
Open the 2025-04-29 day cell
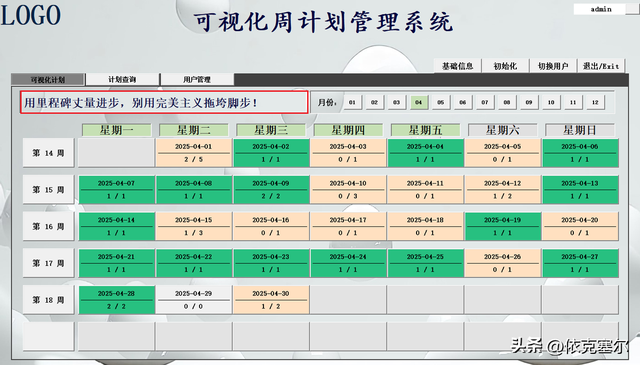(x=193, y=300)
